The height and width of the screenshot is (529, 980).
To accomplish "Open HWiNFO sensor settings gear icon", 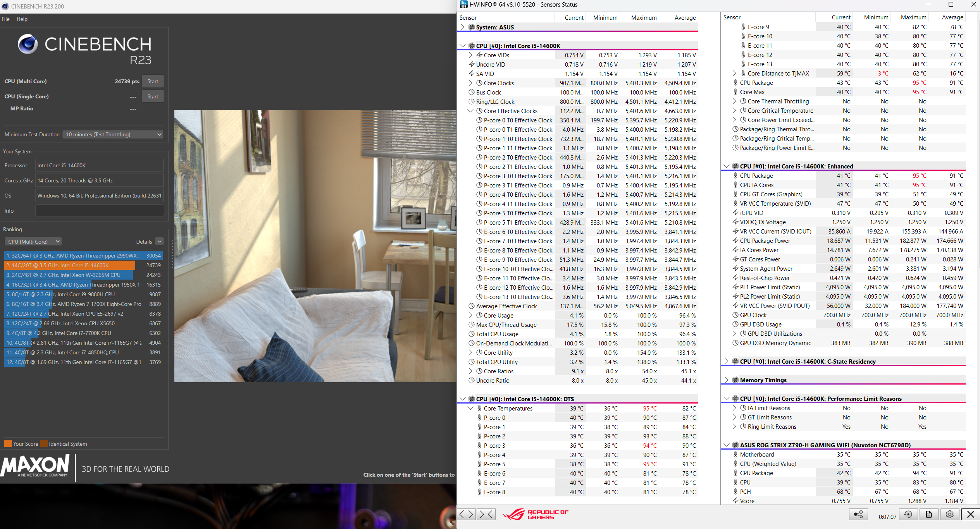I will [949, 514].
